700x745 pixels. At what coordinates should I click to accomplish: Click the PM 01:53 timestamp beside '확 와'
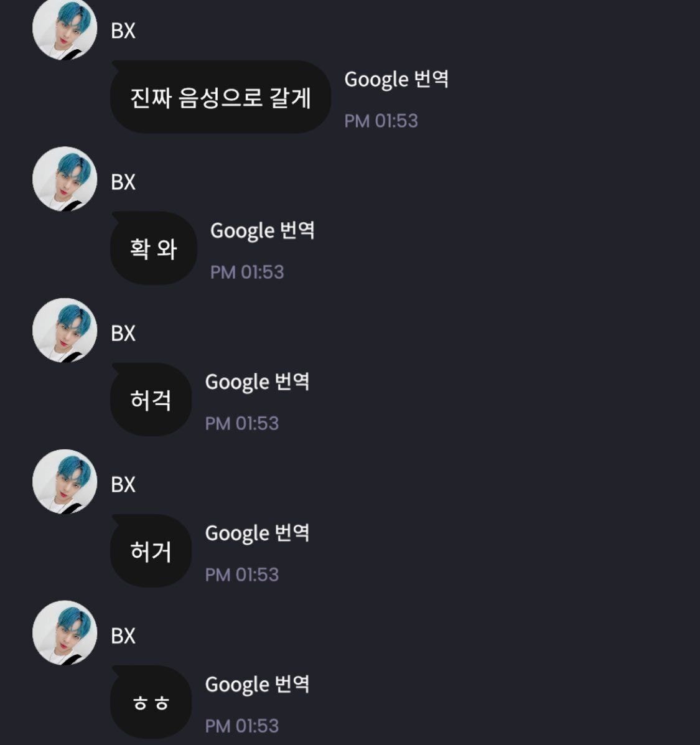tap(247, 272)
